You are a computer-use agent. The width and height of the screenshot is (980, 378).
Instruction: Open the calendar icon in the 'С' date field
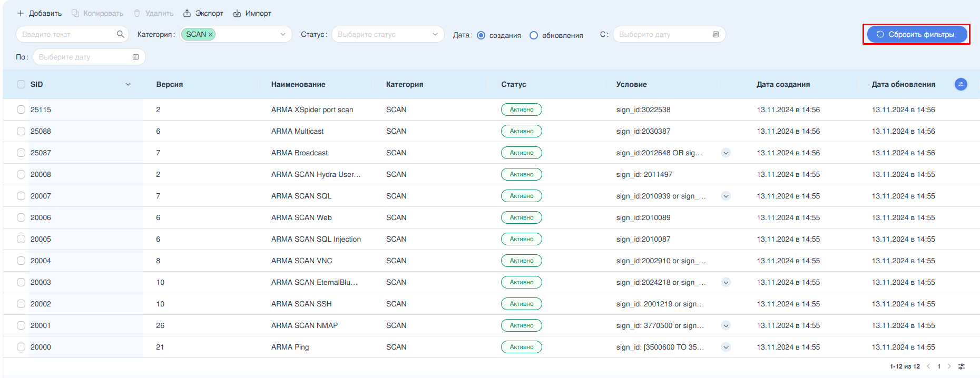(716, 34)
